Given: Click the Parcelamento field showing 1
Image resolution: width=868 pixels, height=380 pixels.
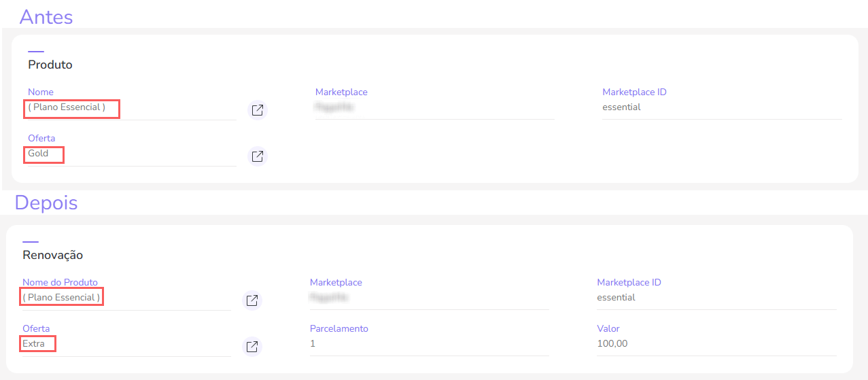Looking at the screenshot, I should pos(428,344).
